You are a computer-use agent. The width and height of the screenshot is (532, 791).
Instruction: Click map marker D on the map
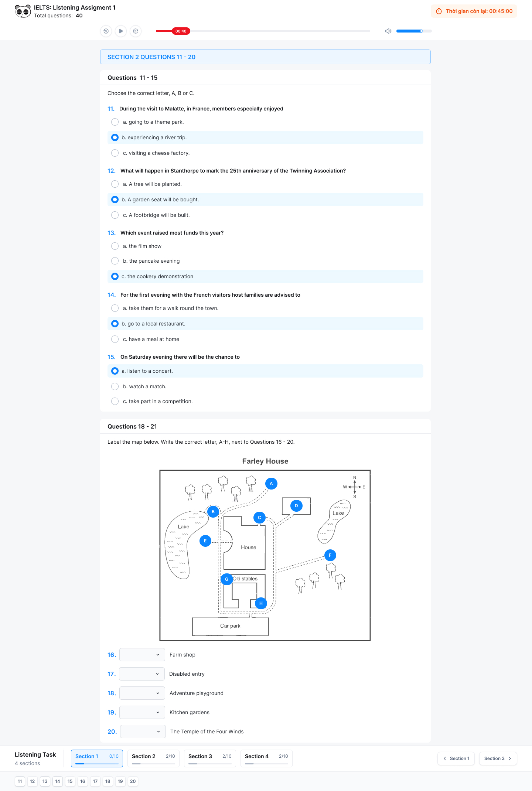click(x=296, y=506)
